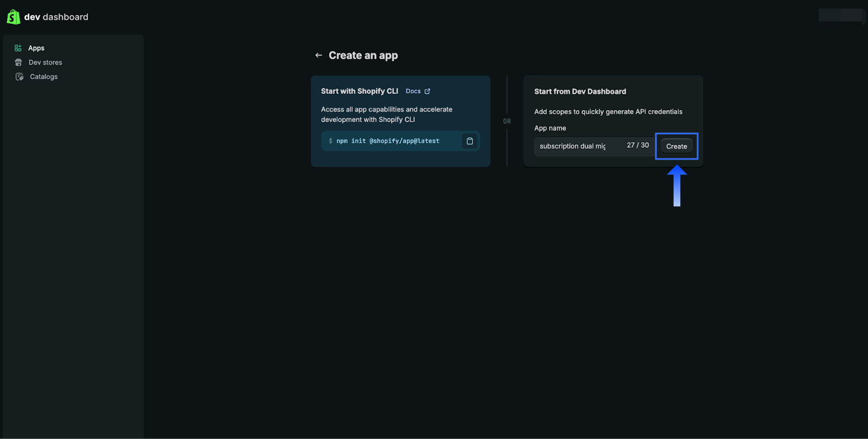Copy the npm init command
868x439 pixels.
(x=470, y=141)
